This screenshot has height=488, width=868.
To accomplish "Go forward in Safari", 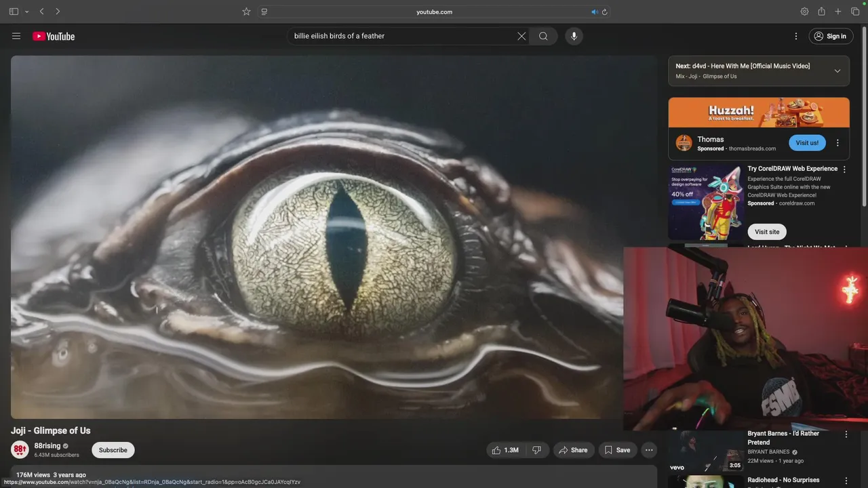I will pyautogui.click(x=58, y=12).
